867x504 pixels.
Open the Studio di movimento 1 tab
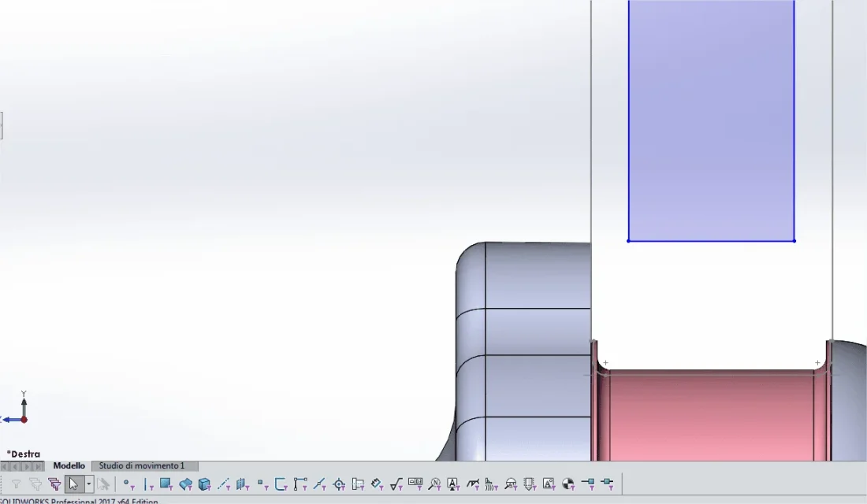pos(142,466)
